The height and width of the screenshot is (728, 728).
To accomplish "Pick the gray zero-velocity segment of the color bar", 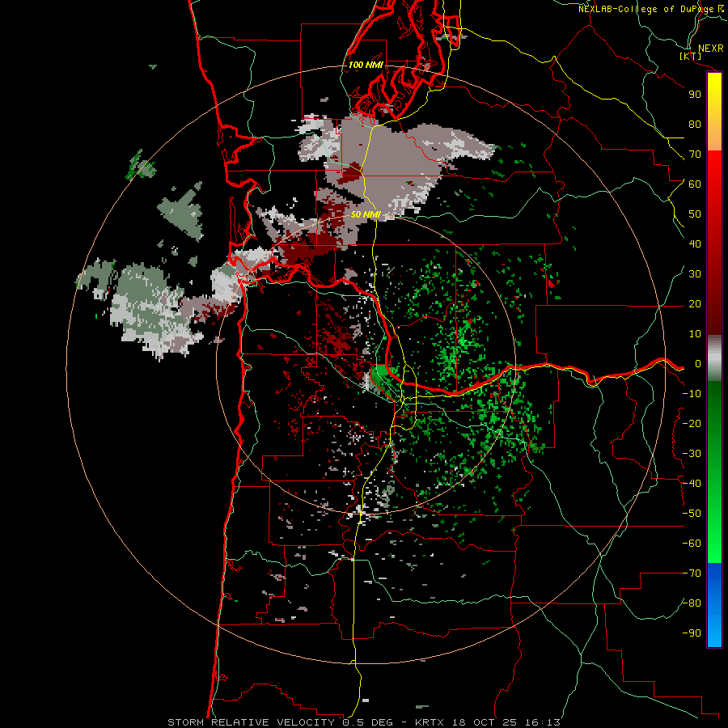I will click(714, 358).
